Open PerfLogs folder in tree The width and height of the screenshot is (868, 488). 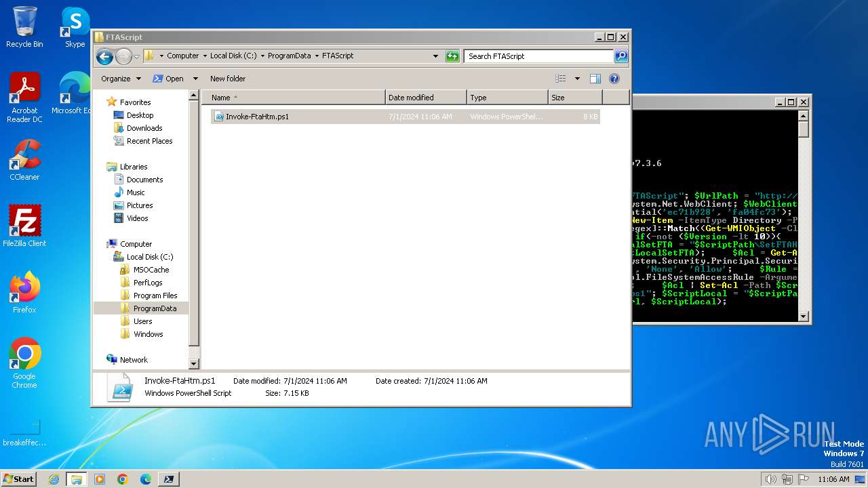coord(148,283)
